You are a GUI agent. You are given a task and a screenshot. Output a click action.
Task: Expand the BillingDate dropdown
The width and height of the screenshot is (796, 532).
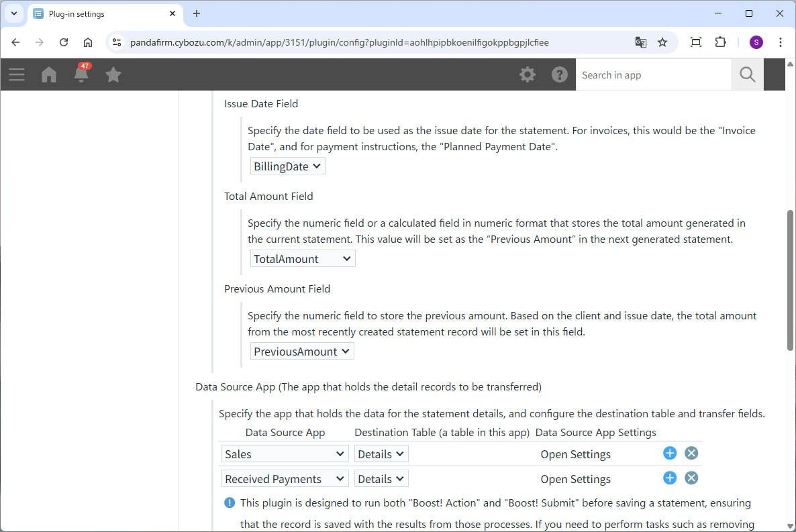point(288,166)
